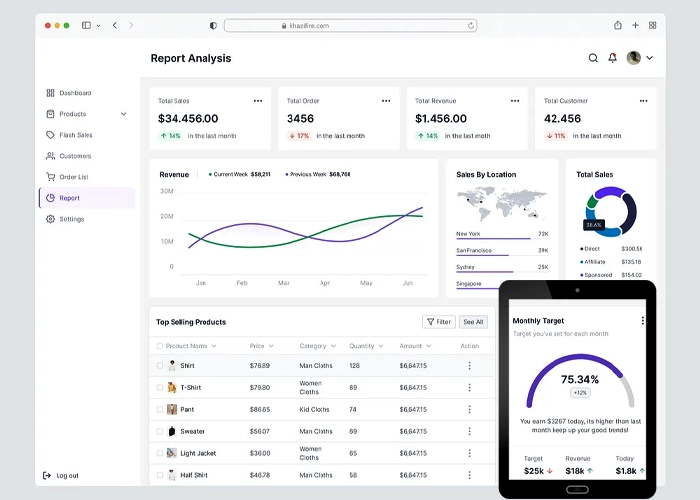Viewport: 700px width, 500px height.
Task: Click the user profile avatar
Action: pos(633,58)
